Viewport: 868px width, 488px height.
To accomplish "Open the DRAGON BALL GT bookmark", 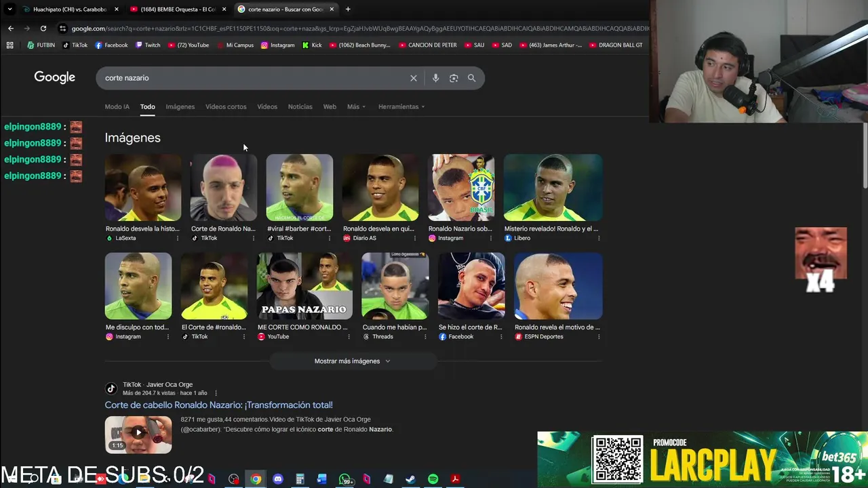I will [x=616, y=45].
